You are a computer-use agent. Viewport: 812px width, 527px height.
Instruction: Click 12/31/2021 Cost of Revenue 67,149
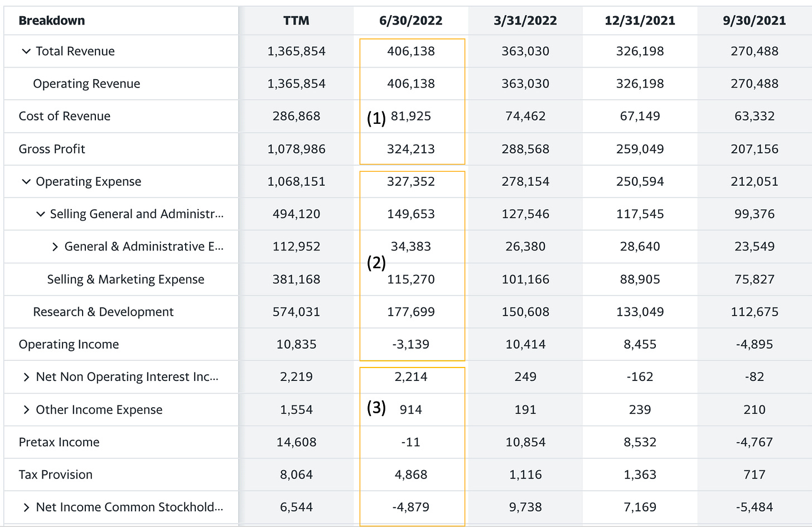pyautogui.click(x=640, y=116)
